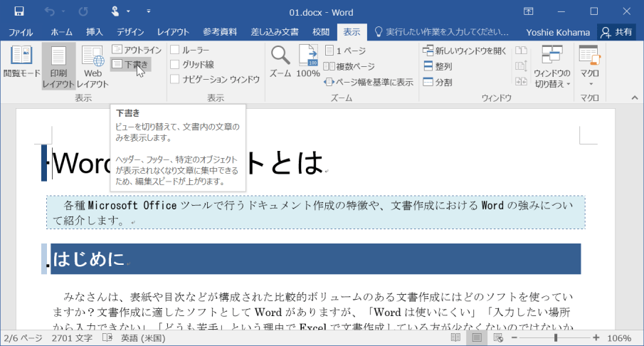Click the 2/6 ページ page indicator
This screenshot has height=346, width=644.
[x=23, y=338]
